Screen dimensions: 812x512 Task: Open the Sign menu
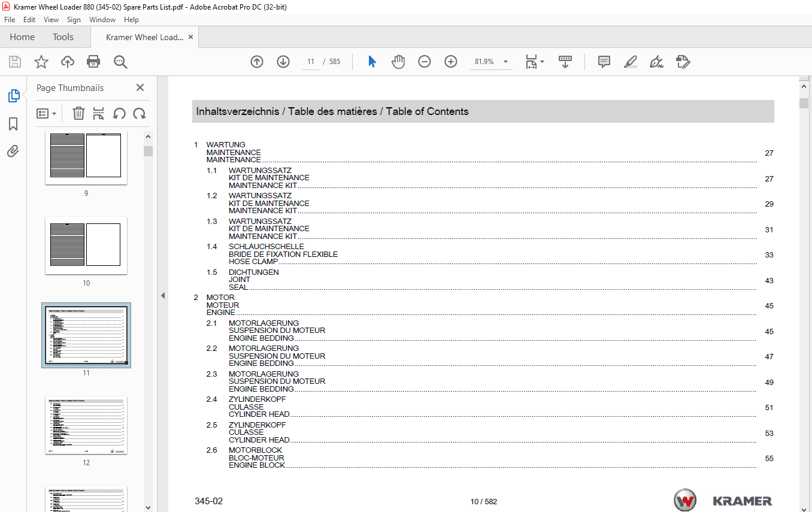(x=74, y=20)
